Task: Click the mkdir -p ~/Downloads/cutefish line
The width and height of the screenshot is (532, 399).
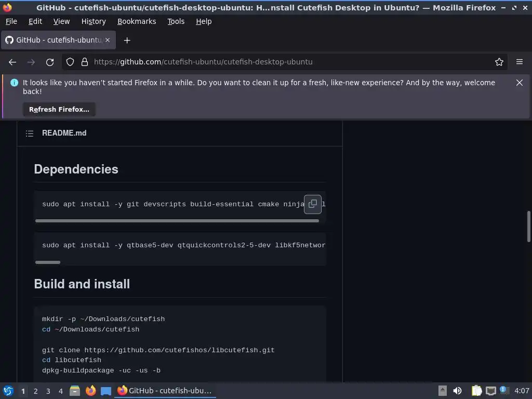Action: click(x=103, y=320)
